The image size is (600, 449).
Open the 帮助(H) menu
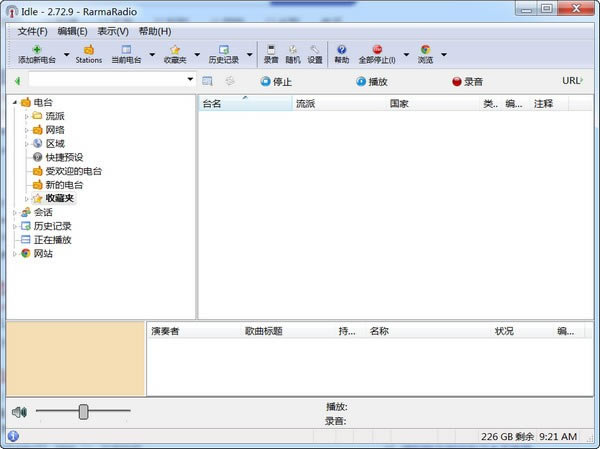click(155, 31)
